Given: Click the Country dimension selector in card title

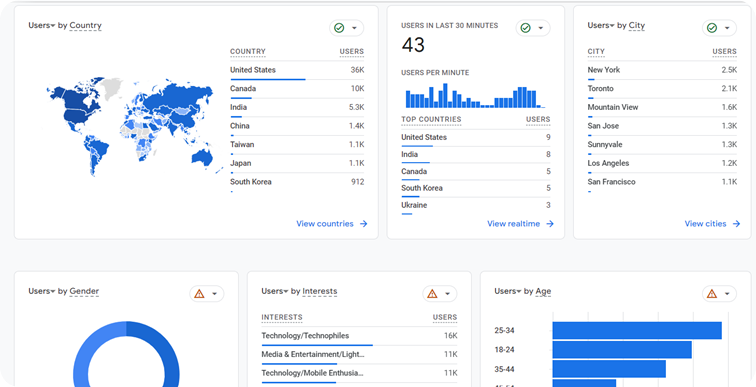Looking at the screenshot, I should pos(85,26).
